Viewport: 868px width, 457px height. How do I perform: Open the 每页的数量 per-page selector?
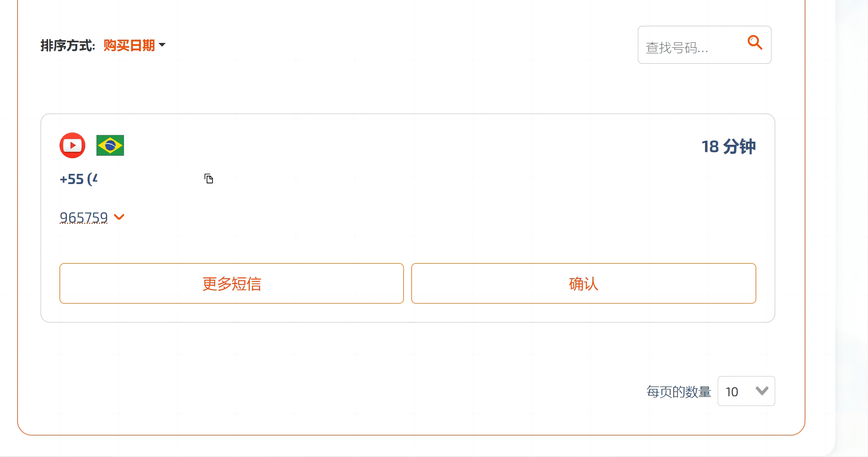pyautogui.click(x=746, y=391)
